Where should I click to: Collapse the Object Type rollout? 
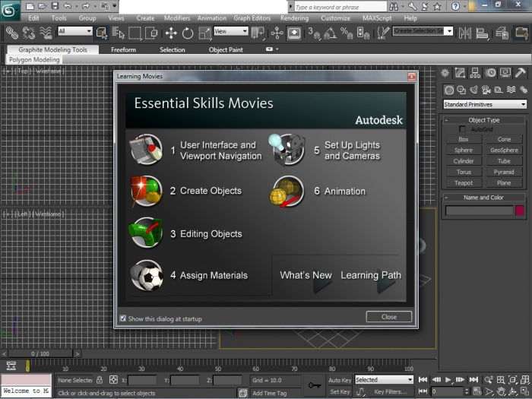pos(484,120)
